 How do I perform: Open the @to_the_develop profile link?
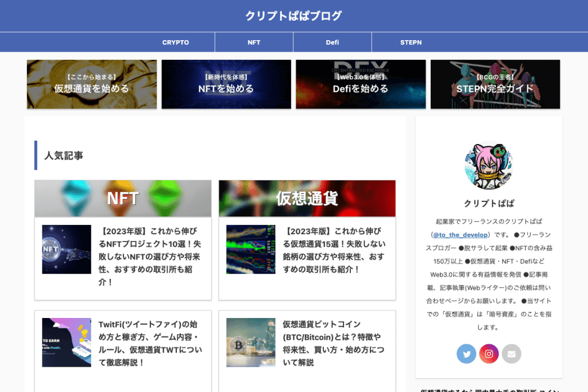coord(460,235)
